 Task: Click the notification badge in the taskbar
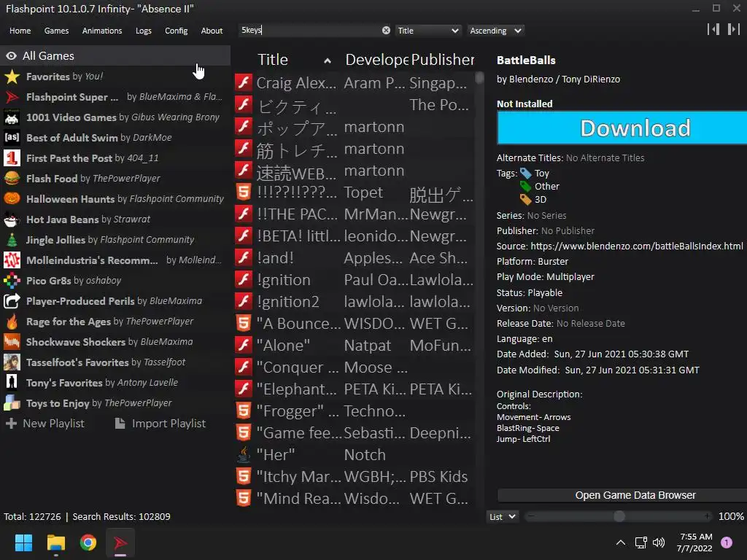727,542
